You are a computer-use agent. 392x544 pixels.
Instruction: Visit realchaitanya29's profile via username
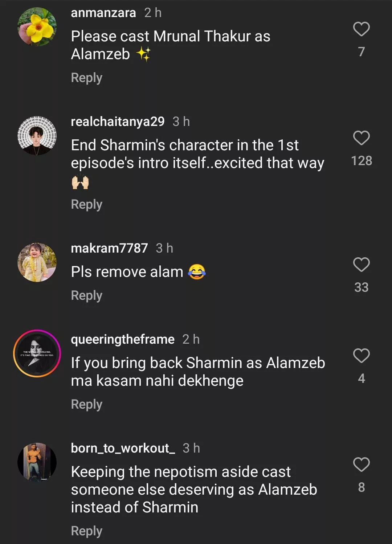pos(118,122)
